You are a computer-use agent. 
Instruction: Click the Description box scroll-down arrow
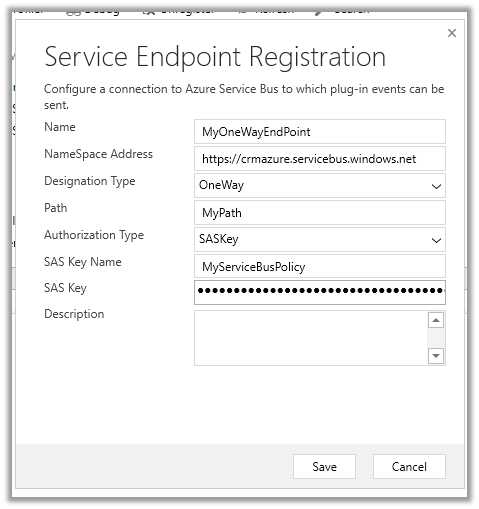pyautogui.click(x=436, y=356)
